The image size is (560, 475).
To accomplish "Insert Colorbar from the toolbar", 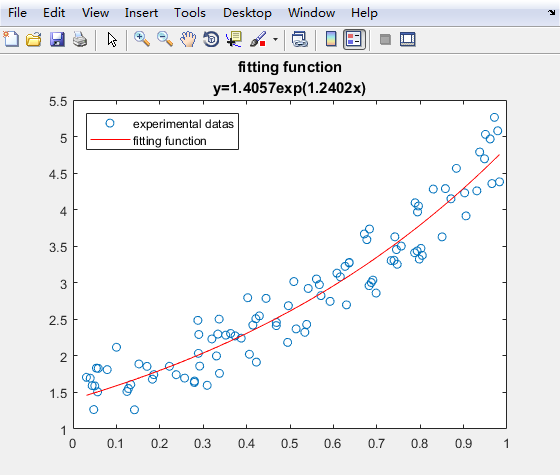I will (331, 39).
